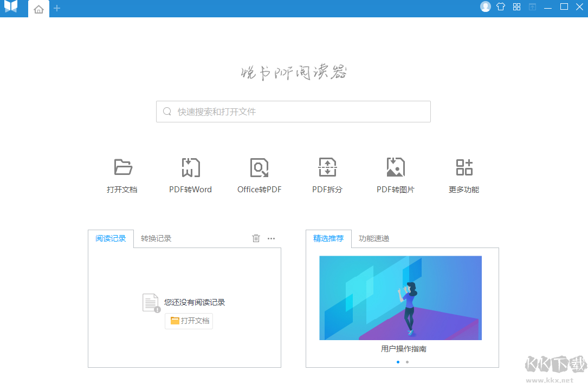This screenshot has width=588, height=384.
Task: Launch the Office转PDF converter
Action: [x=259, y=173]
